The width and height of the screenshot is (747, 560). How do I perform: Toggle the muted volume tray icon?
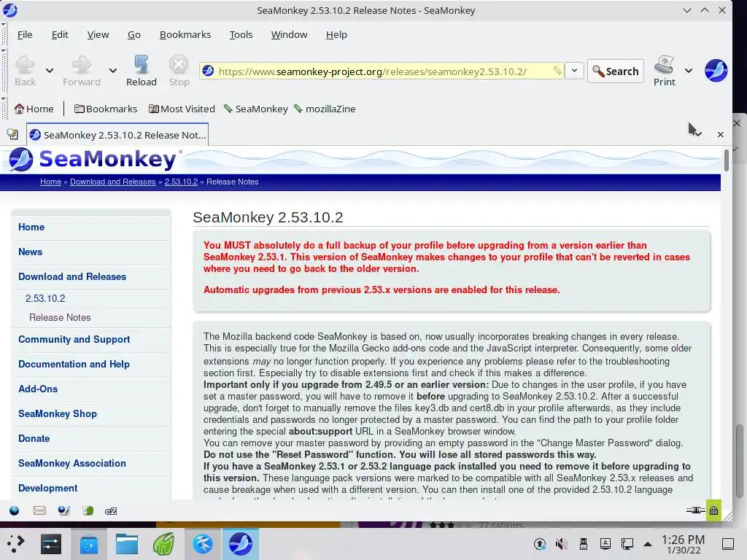pos(562,544)
